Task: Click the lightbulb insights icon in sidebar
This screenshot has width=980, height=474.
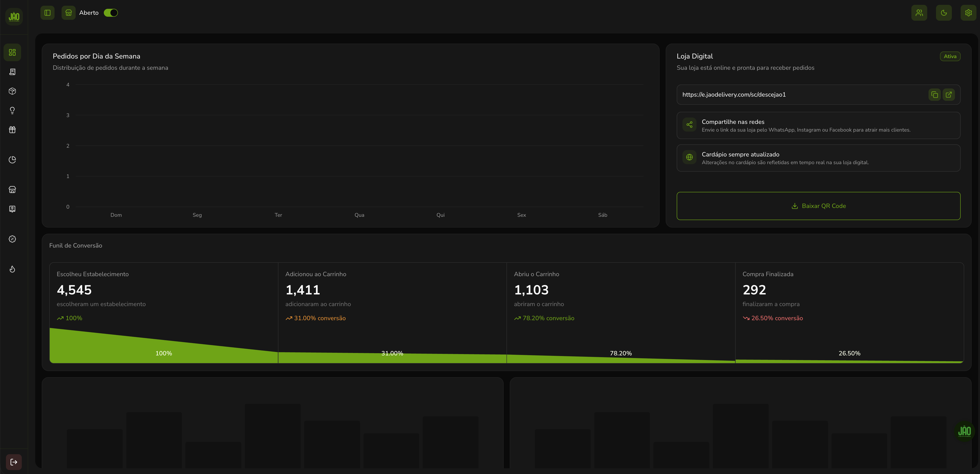Action: (x=12, y=110)
